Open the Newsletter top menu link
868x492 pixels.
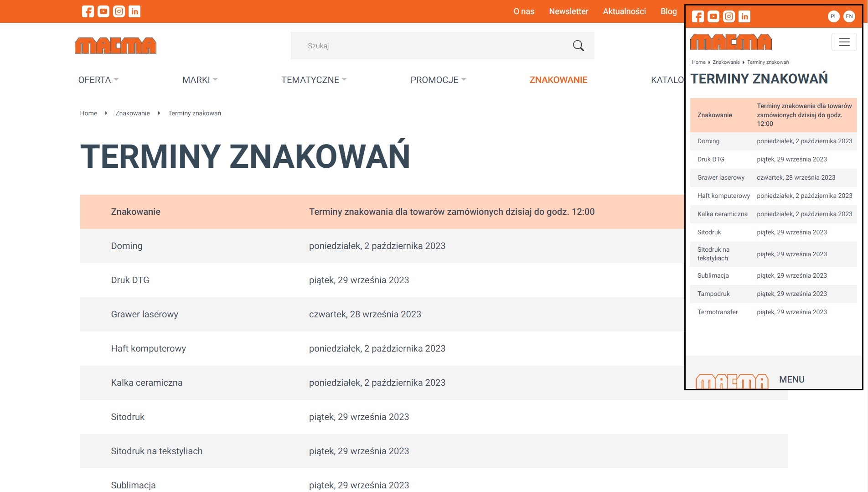coord(568,11)
